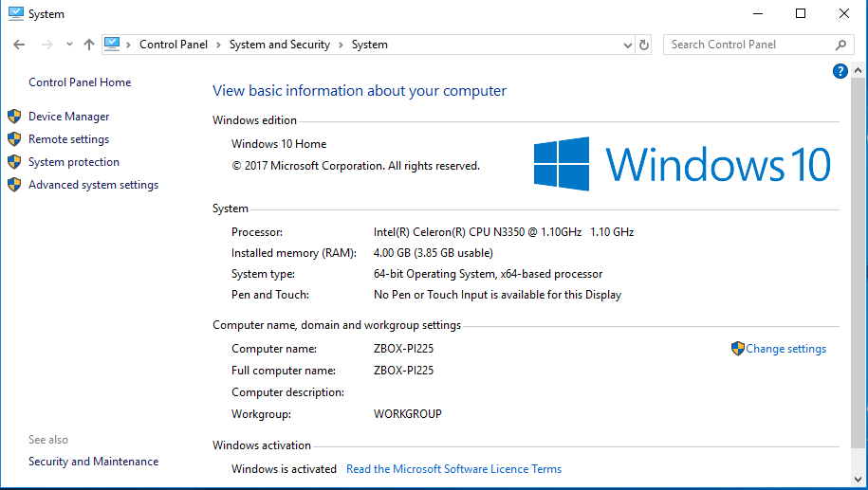Screen dimensions: 868x490
Task: Click 'Windows is activated' text
Action: click(x=284, y=469)
